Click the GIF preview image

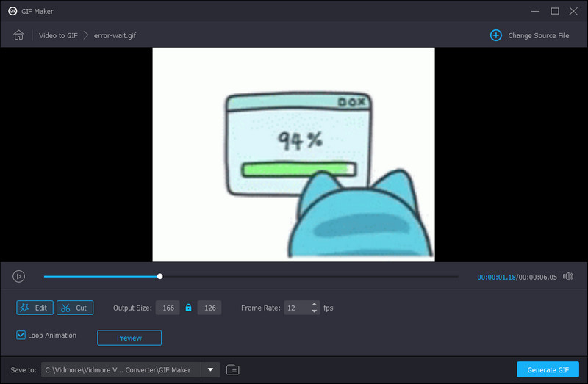coord(293,154)
